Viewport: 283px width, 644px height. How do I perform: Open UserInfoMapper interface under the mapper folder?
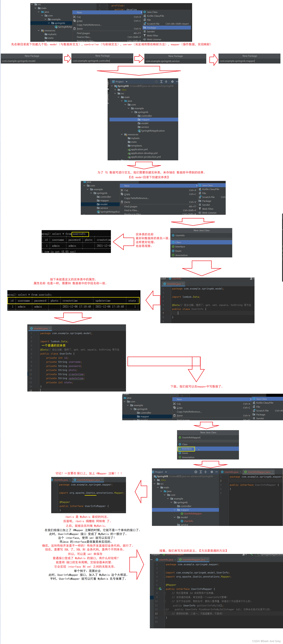[x=191, y=514]
